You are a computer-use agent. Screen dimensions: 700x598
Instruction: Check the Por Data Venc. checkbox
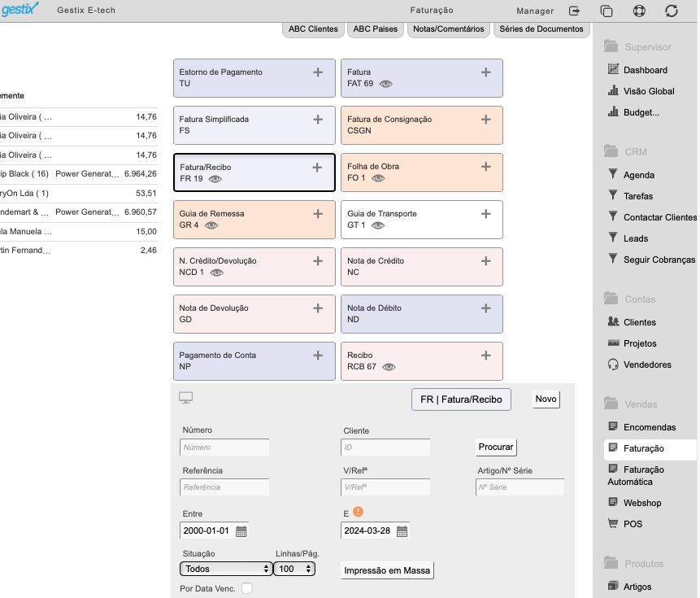click(x=247, y=588)
